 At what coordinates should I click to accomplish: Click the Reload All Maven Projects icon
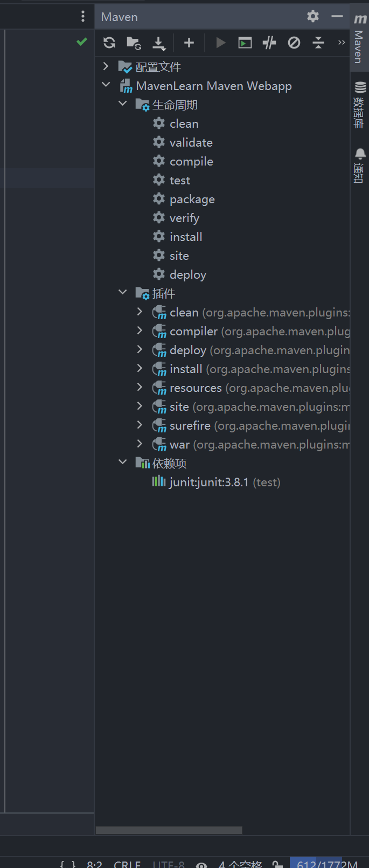click(109, 43)
